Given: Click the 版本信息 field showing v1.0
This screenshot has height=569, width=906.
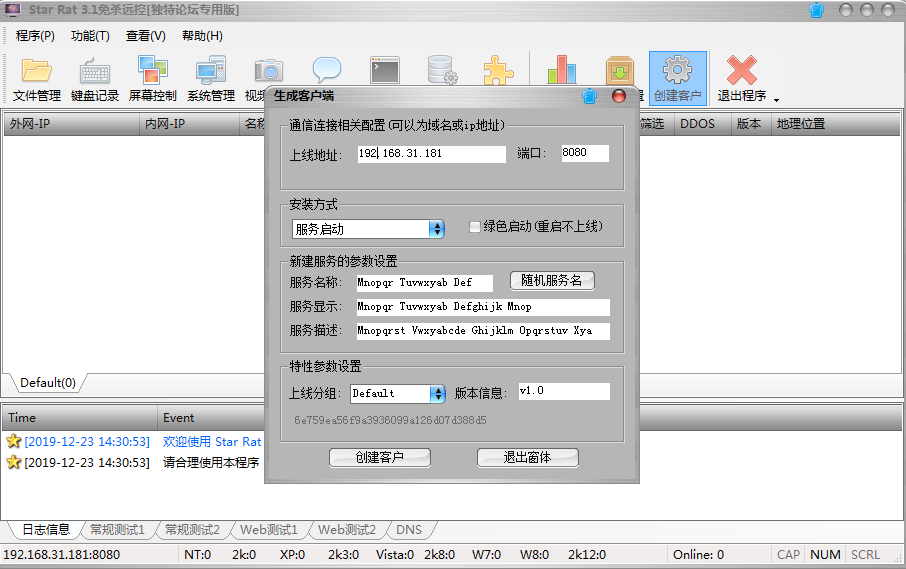Looking at the screenshot, I should (x=564, y=391).
